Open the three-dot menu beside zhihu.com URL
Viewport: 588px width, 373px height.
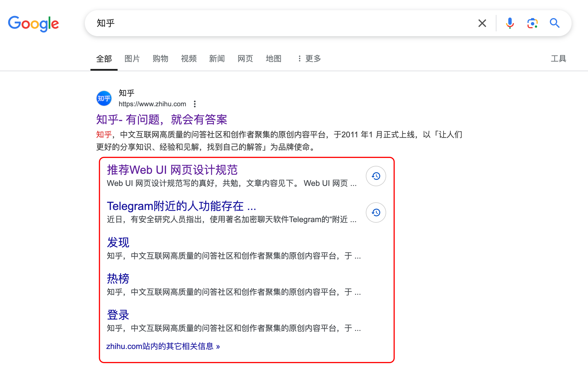click(195, 104)
